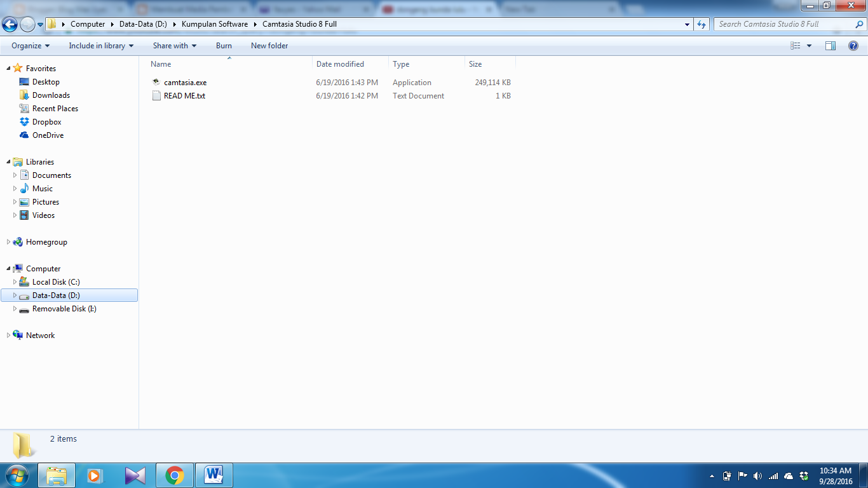Expand the Documents library
This screenshot has height=488, width=868.
pos(15,175)
